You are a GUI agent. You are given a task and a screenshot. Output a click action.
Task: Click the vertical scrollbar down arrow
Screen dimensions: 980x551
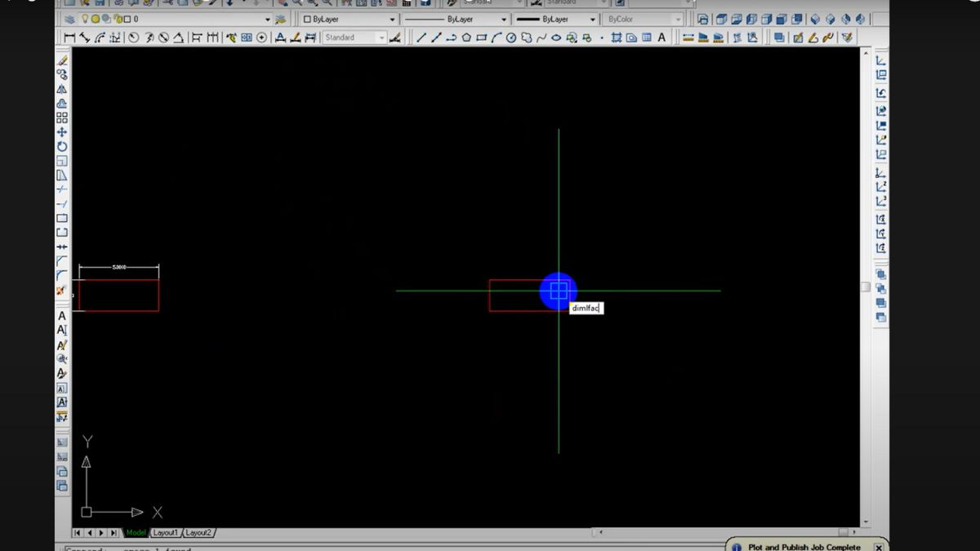tap(866, 521)
